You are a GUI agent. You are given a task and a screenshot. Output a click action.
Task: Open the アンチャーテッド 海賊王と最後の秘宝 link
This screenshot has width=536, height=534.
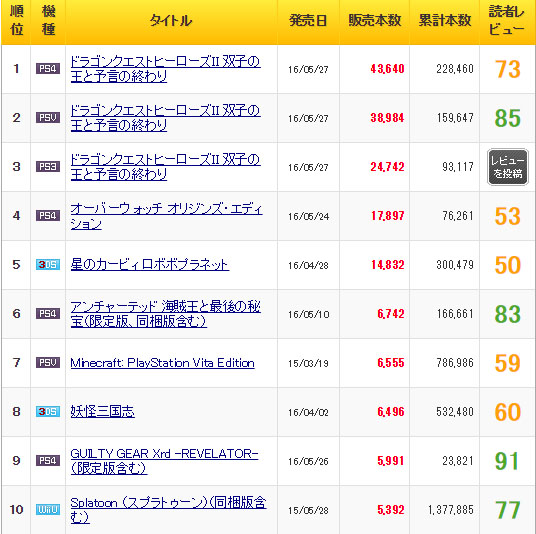(165, 313)
